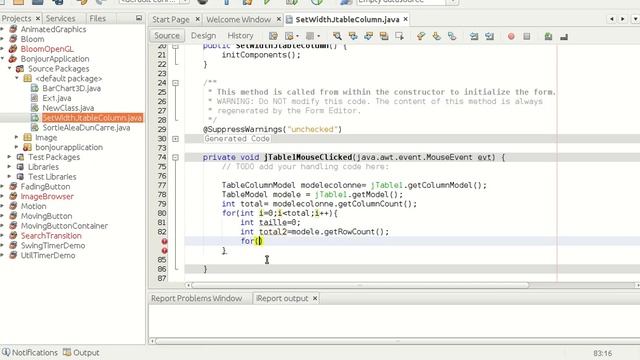Image resolution: width=640 pixels, height=360 pixels.
Task: Click the default package icon
Action: coord(27,78)
